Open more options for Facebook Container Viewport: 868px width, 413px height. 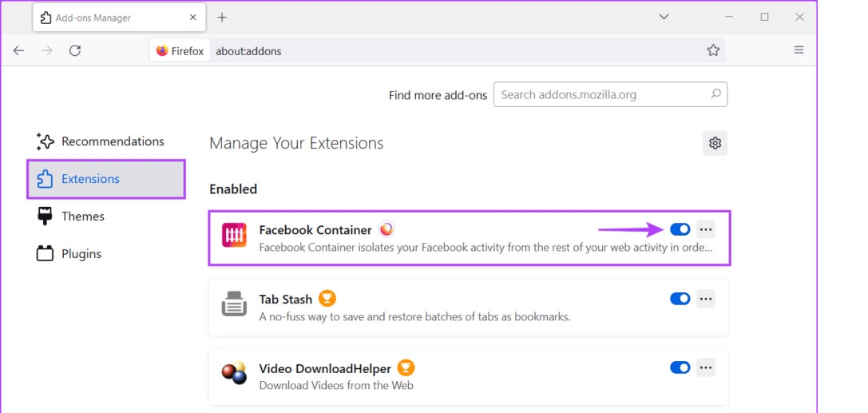tap(706, 229)
